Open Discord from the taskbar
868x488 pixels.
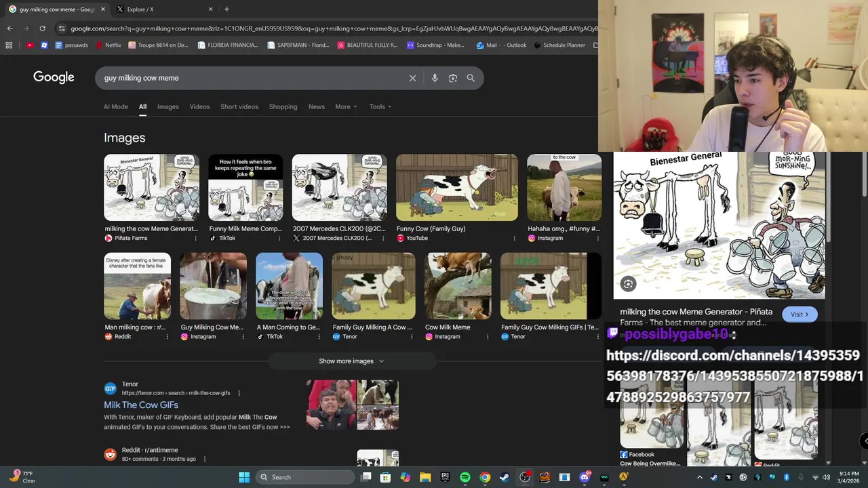coord(585,477)
